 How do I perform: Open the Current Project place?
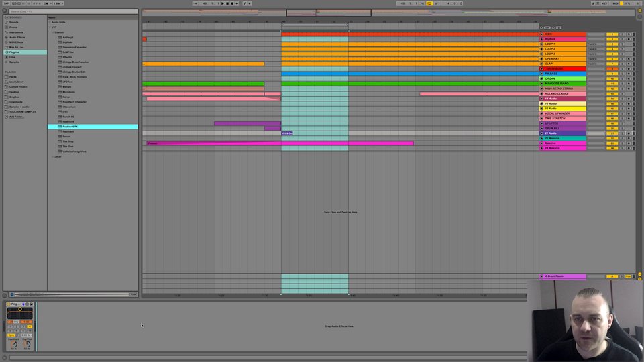[18, 86]
